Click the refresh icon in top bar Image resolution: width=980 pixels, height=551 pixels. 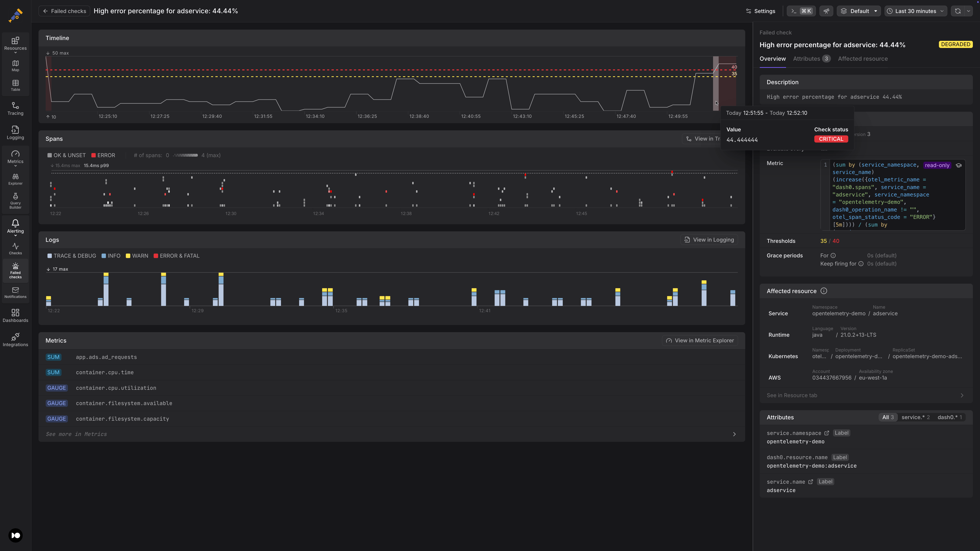coord(958,11)
